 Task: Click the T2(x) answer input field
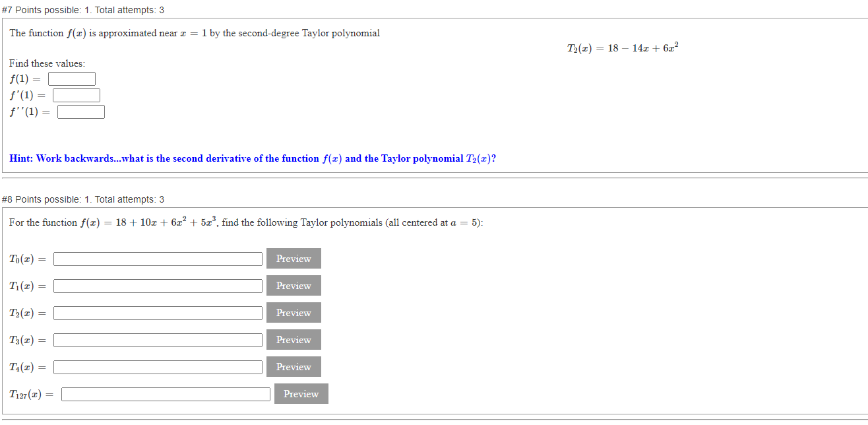[157, 312]
